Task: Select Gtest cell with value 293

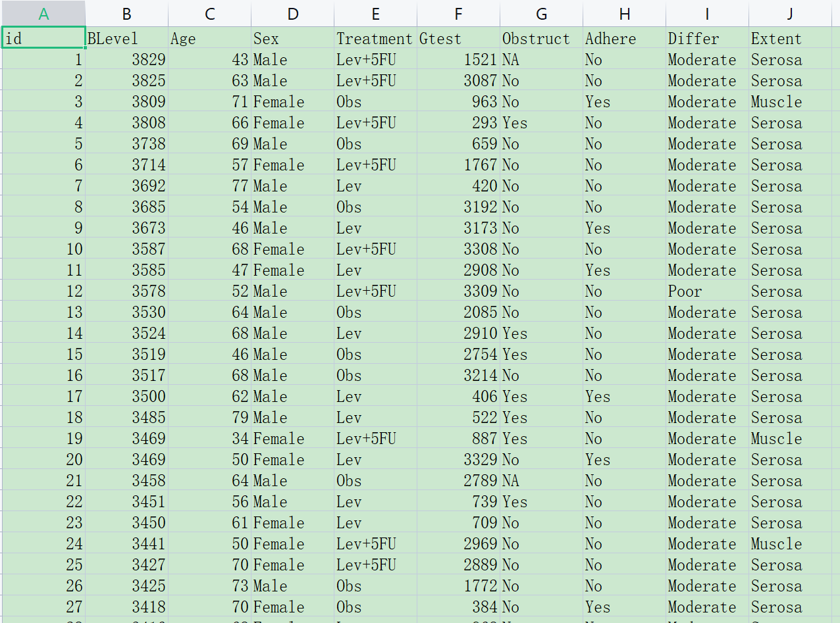Action: pyautogui.click(x=458, y=123)
